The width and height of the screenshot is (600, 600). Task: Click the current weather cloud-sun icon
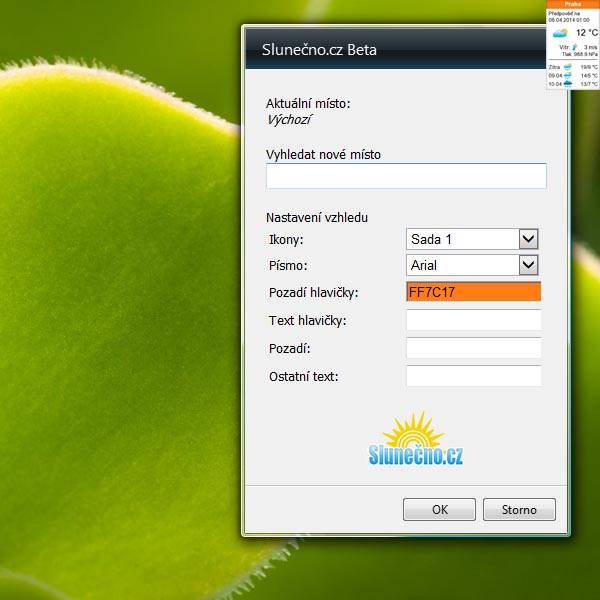[x=561, y=33]
